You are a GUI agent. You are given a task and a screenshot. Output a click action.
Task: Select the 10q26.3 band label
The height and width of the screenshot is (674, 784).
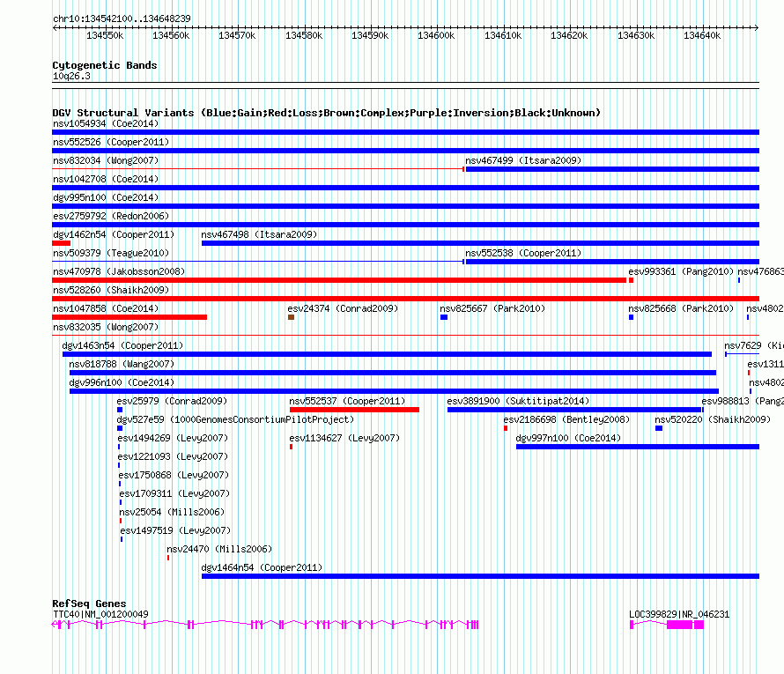(x=71, y=76)
